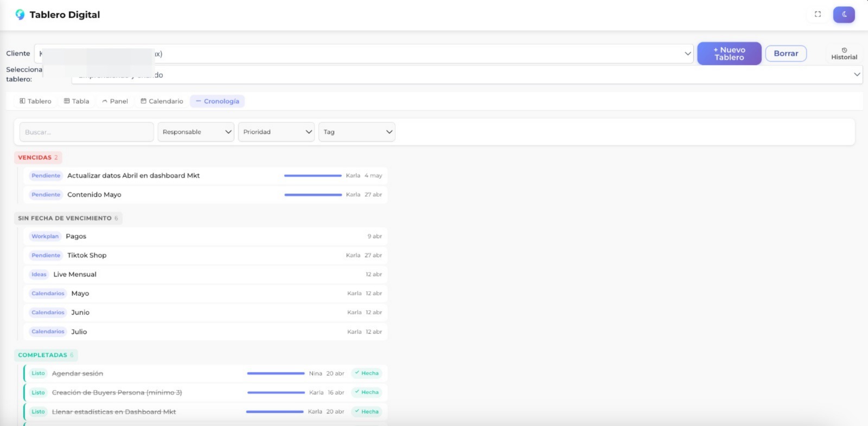Click the COMPLETADAS section header
The image size is (868, 426).
(x=46, y=355)
